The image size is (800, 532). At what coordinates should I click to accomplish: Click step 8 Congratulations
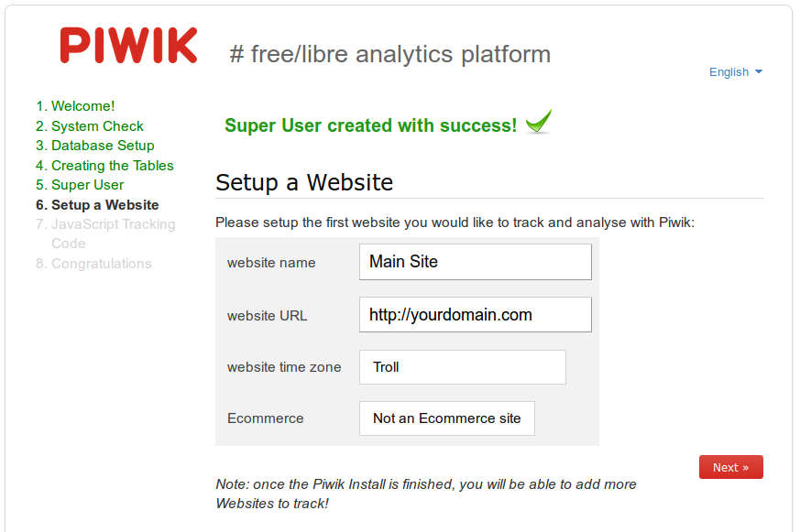[x=93, y=264]
